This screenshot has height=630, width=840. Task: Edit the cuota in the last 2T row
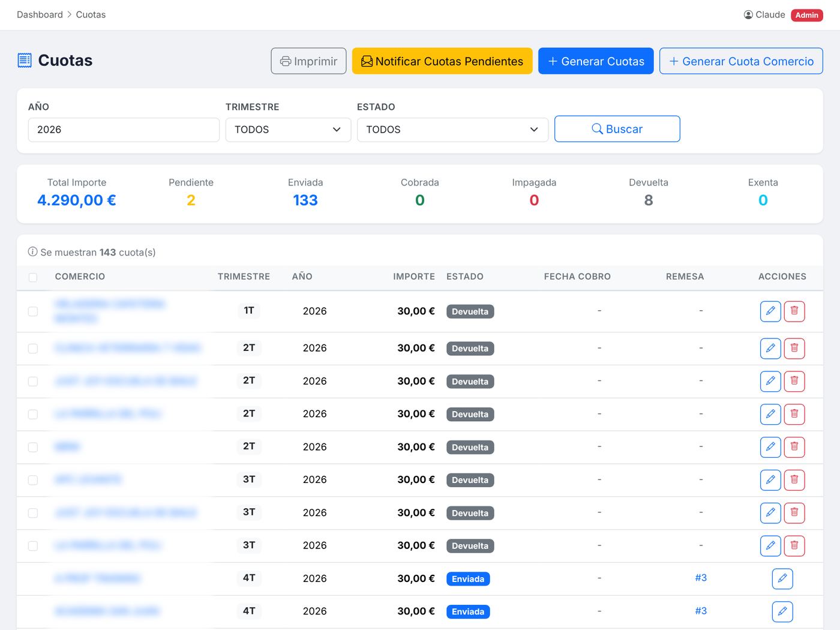coord(770,447)
